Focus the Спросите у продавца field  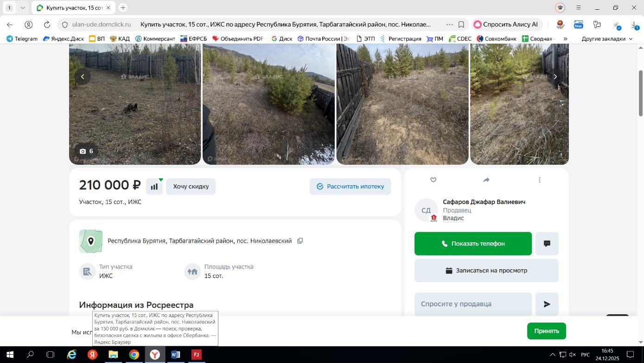pyautogui.click(x=473, y=304)
